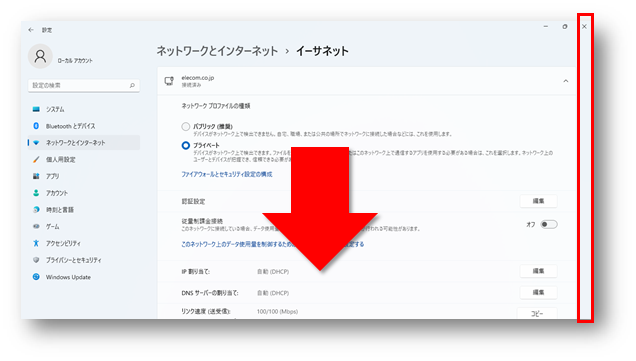The width and height of the screenshot is (636, 361).
Task: Click the 時刻と言語 clock icon
Action: click(36, 210)
